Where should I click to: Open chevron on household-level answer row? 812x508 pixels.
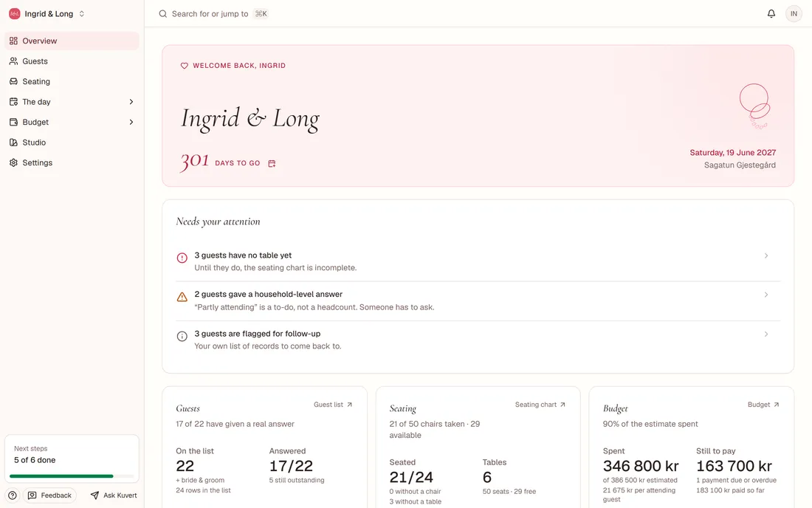tap(766, 295)
